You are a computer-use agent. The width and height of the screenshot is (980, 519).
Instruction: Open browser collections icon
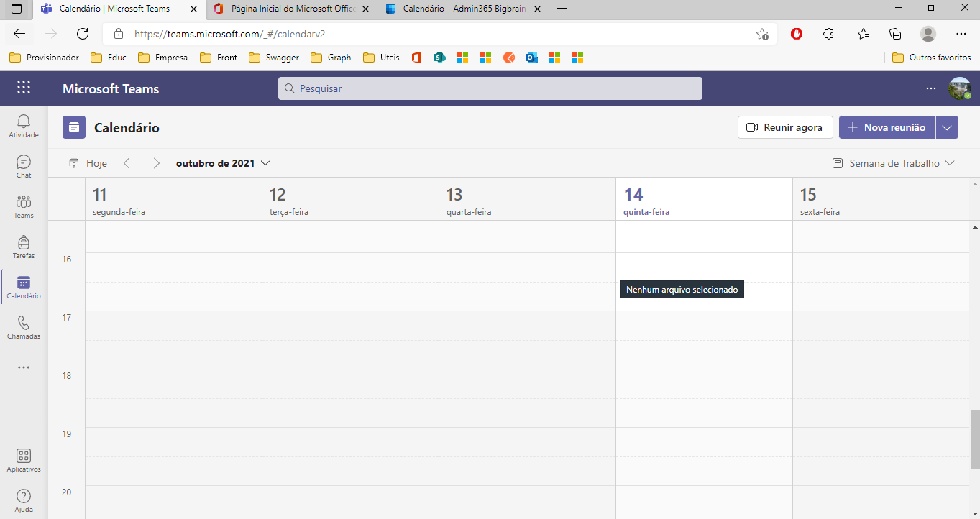[x=895, y=34]
